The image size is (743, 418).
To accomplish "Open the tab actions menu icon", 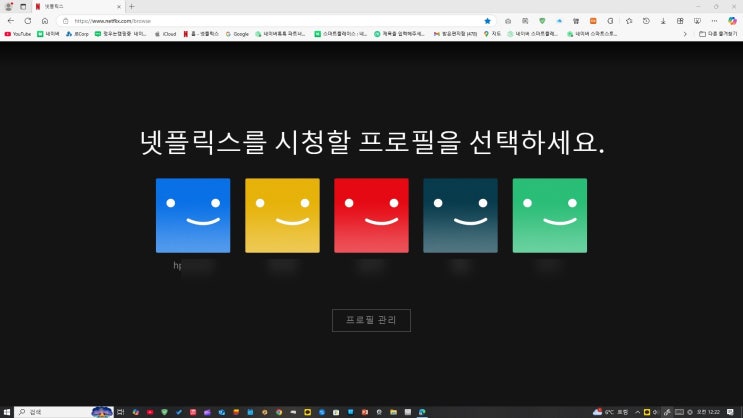I will click(23, 7).
